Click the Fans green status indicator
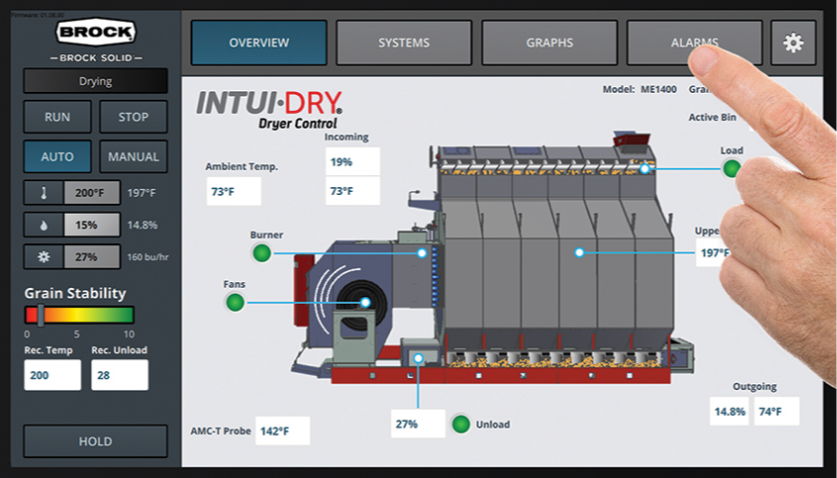The image size is (837, 478). pos(235,302)
